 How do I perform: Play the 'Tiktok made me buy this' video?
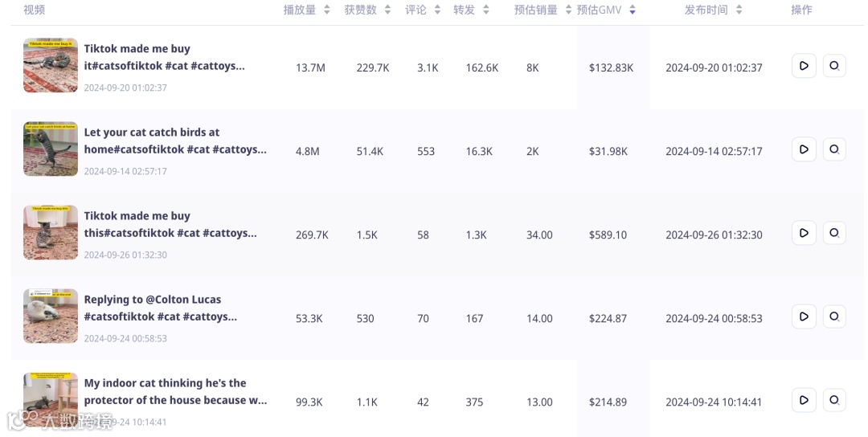click(x=804, y=233)
